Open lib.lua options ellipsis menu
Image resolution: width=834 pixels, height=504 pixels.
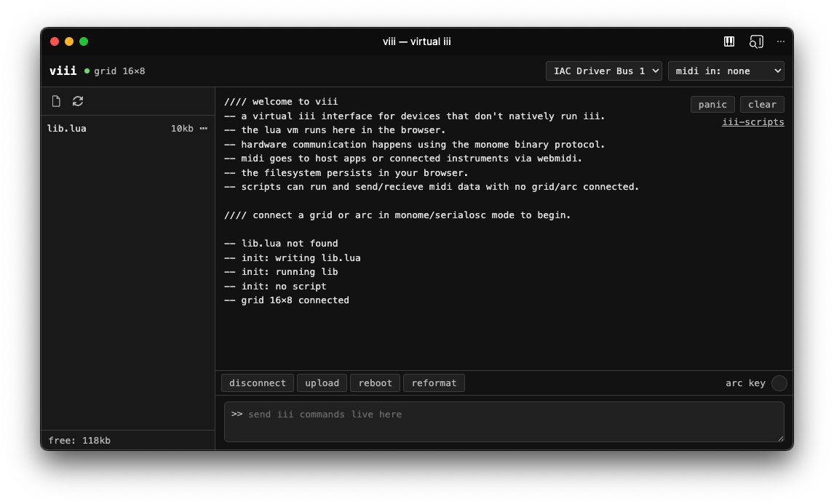pos(203,128)
